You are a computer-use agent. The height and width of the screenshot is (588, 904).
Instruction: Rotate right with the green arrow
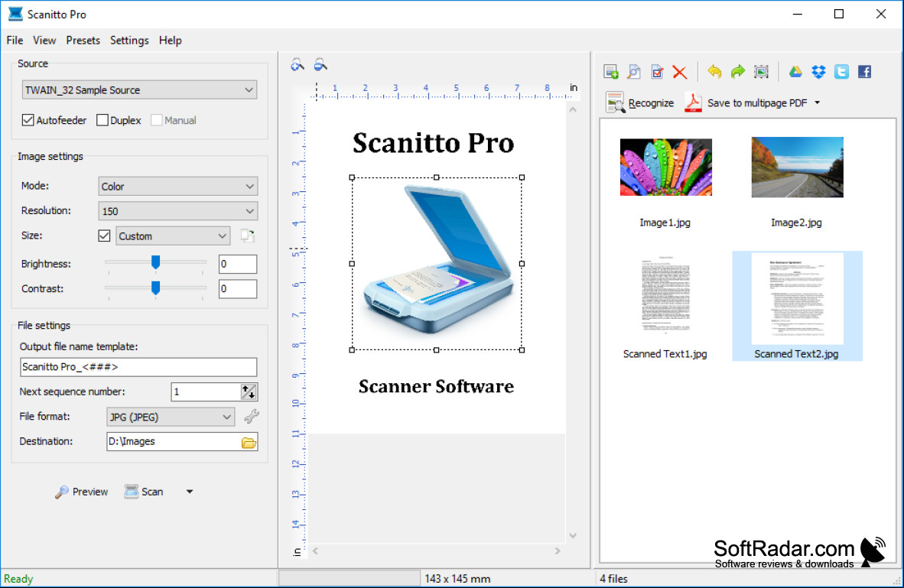coord(737,71)
